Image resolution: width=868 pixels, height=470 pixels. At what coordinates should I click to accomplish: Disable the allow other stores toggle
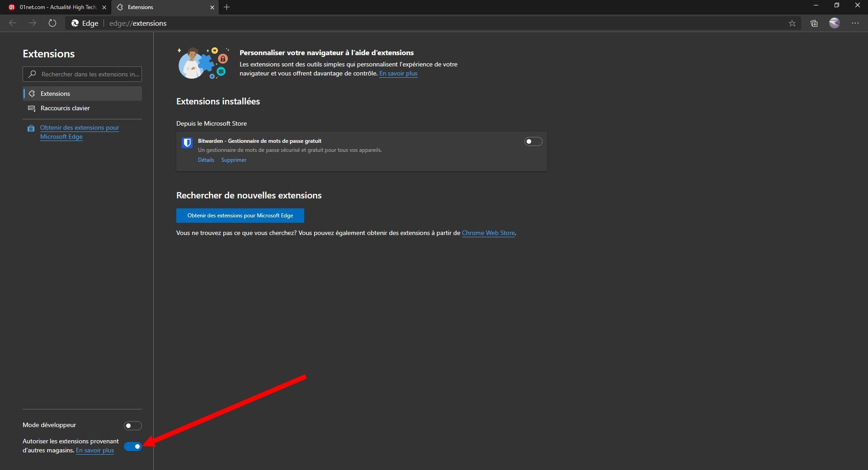click(133, 446)
